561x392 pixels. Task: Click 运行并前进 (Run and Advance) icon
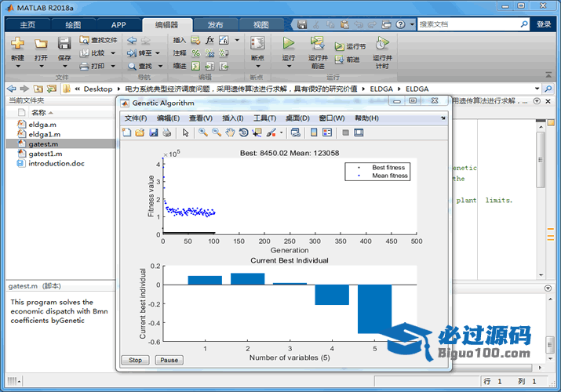coord(317,43)
